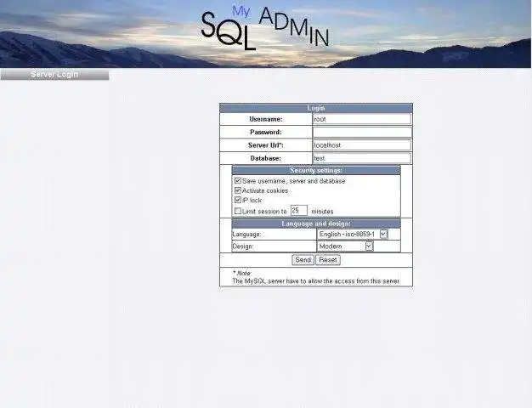
Task: Disable the IP lock checkbox
Action: click(x=238, y=200)
